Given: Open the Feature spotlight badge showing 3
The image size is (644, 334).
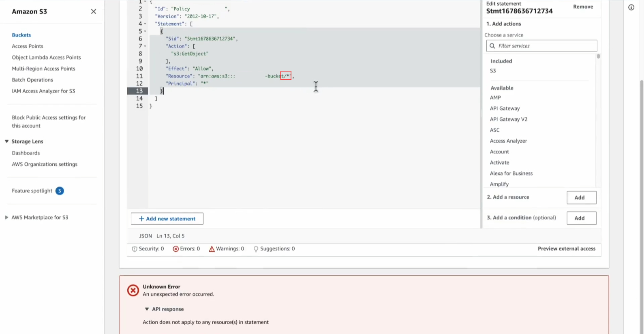Looking at the screenshot, I should [x=60, y=191].
